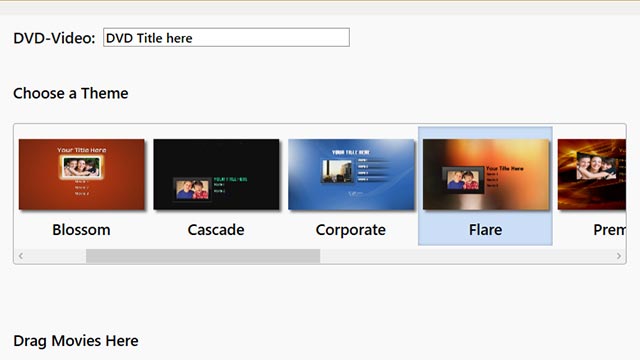The height and width of the screenshot is (360, 640).
Task: Click the DVD-Video label
Action: [x=54, y=38]
